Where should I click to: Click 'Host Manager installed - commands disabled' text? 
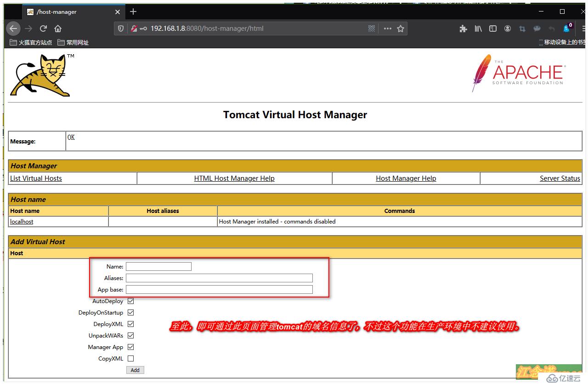277,221
